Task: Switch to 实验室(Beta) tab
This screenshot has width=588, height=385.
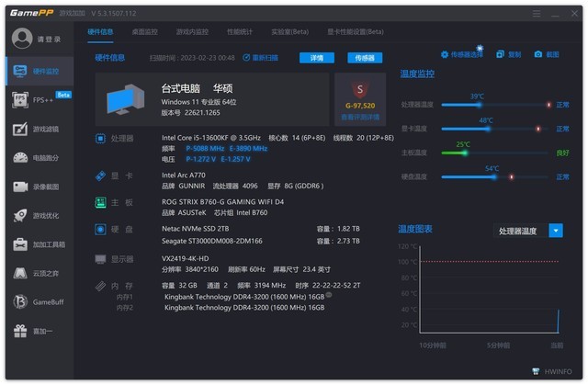Action: 290,32
